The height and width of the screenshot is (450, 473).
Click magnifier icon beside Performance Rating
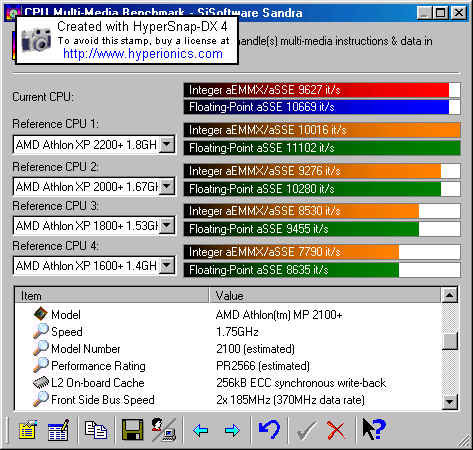[x=41, y=365]
